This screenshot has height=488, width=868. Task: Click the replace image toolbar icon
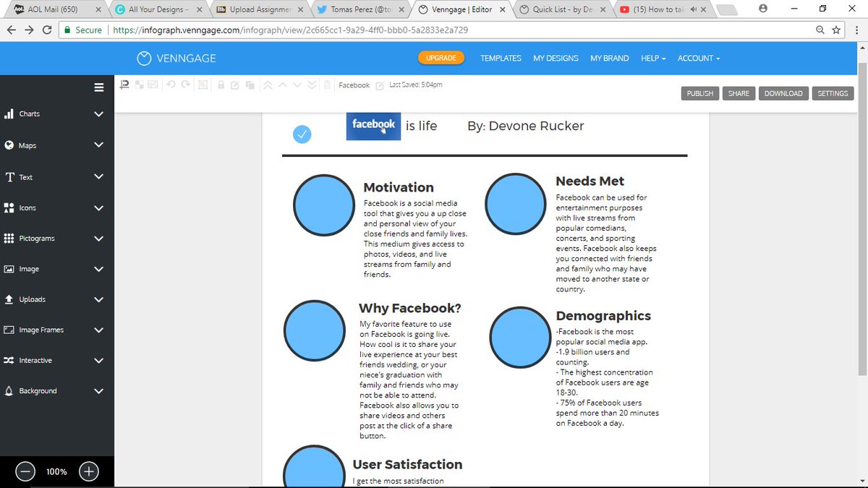pos(153,85)
